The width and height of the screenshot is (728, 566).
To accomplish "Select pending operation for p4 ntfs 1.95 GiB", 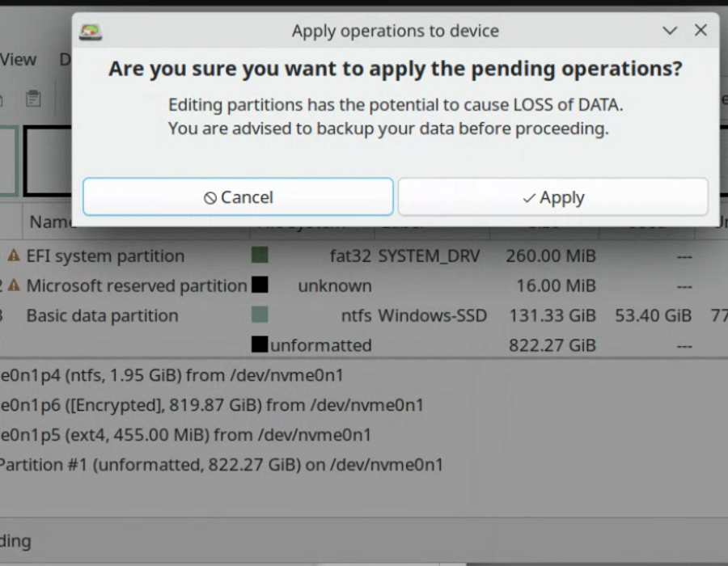I will [x=171, y=375].
